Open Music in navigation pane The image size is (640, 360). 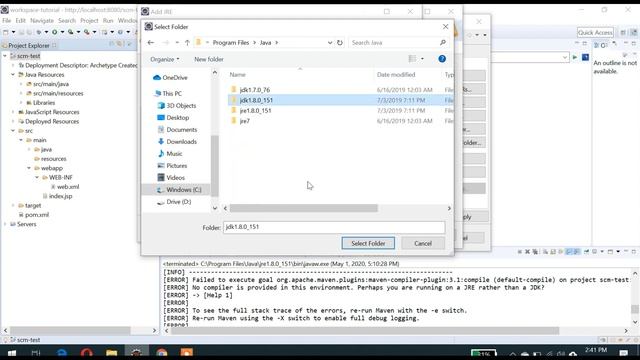coord(170,153)
